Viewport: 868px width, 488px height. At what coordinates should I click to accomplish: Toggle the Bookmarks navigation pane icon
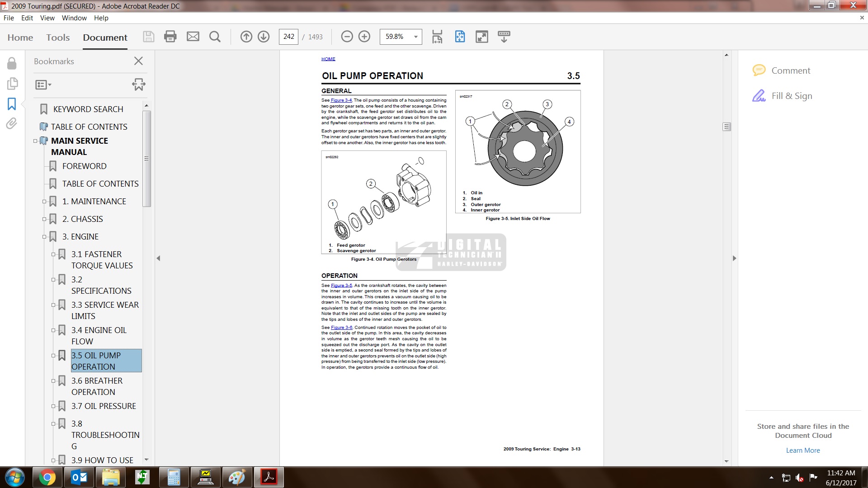12,104
